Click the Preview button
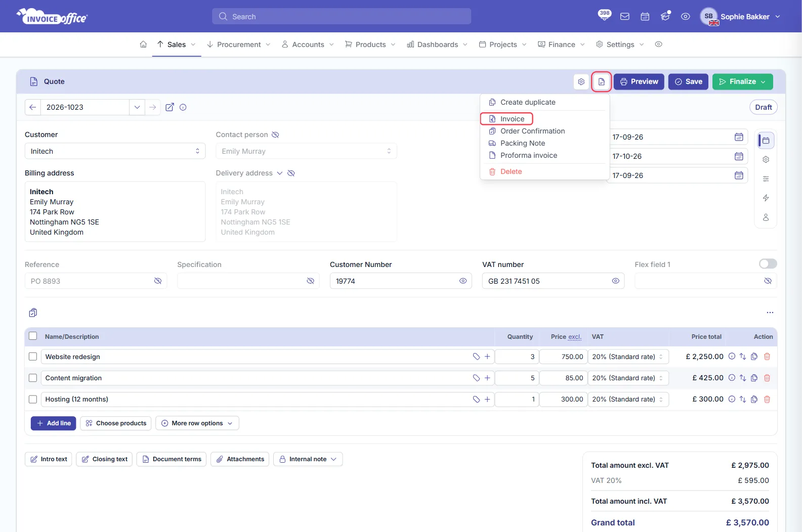Screen dimensions: 802x532 [639, 81]
